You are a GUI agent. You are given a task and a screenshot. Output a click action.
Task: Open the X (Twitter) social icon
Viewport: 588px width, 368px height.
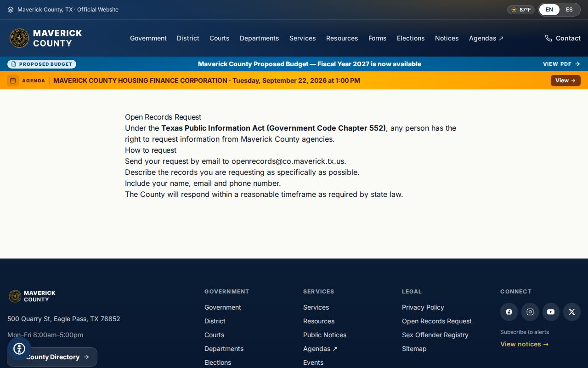[572, 312]
